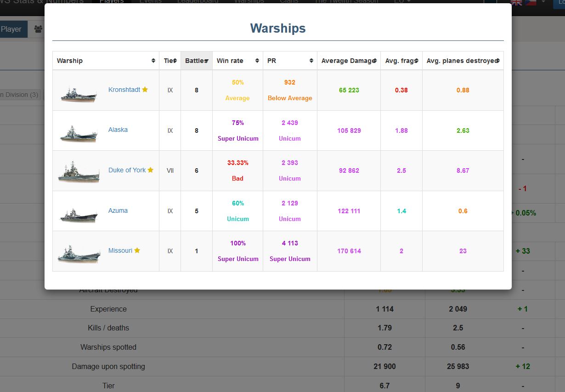Click the Player tab in background page

[x=13, y=29]
